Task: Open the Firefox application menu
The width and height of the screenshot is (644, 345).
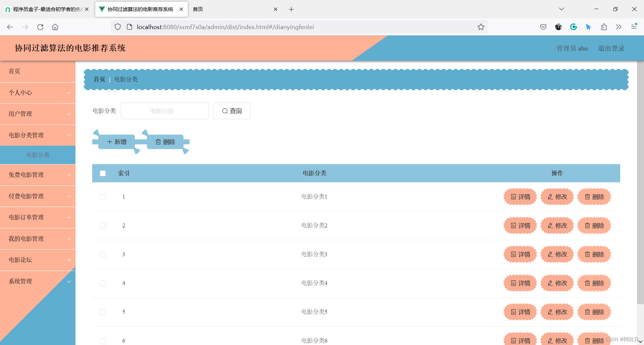Action: click(634, 26)
